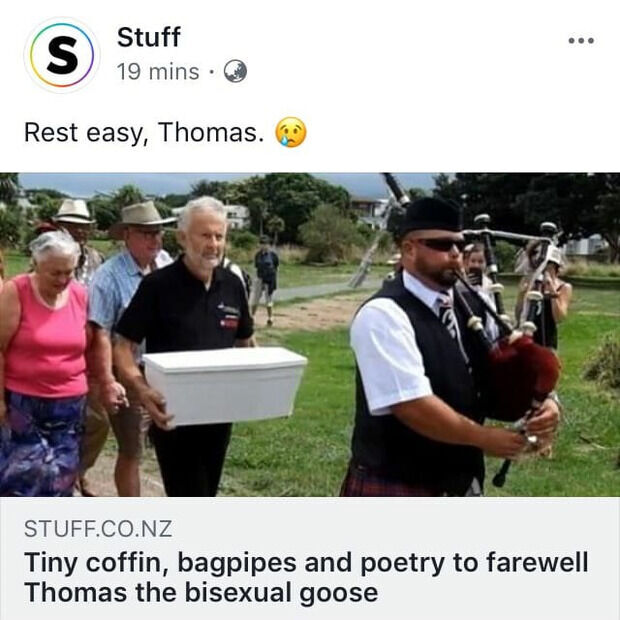Click the "19 mins" post timestamp
This screenshot has height=620, width=620.
tap(158, 72)
